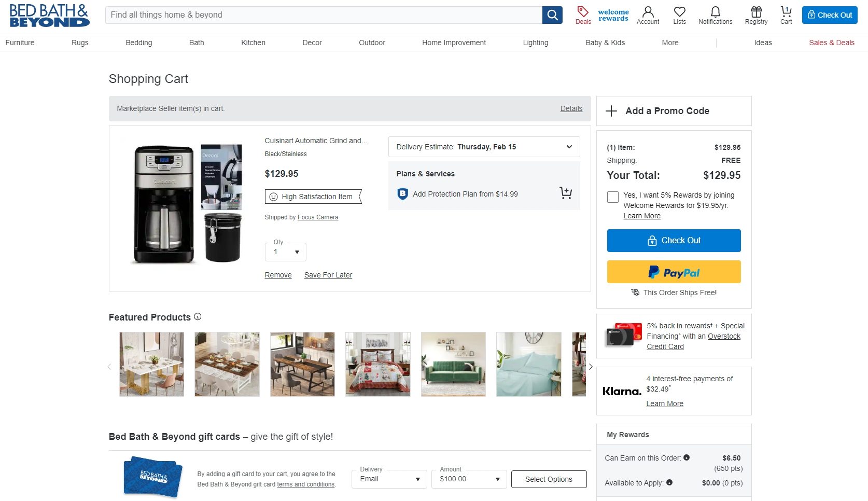Open the holiday quilt bedding featured product
The image size is (868, 501).
tap(378, 364)
